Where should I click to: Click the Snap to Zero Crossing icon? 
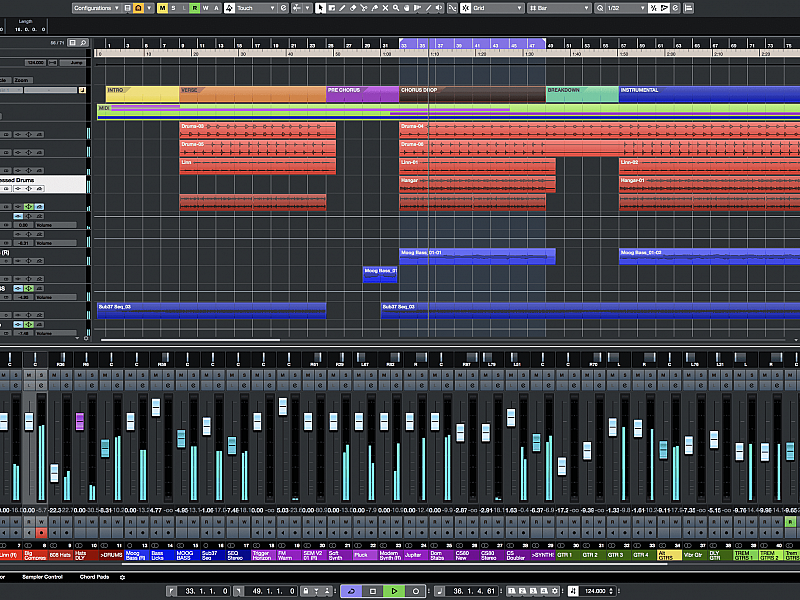click(453, 8)
